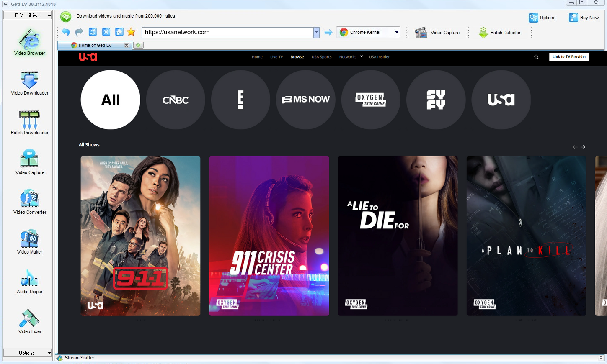607x364 pixels.
Task: Filter shows by USA network circle
Action: pos(501,100)
